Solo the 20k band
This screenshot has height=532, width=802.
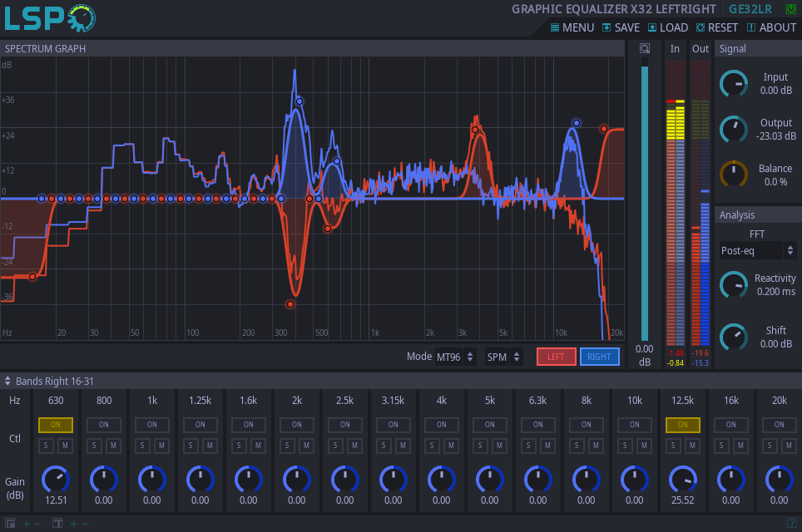[770, 446]
